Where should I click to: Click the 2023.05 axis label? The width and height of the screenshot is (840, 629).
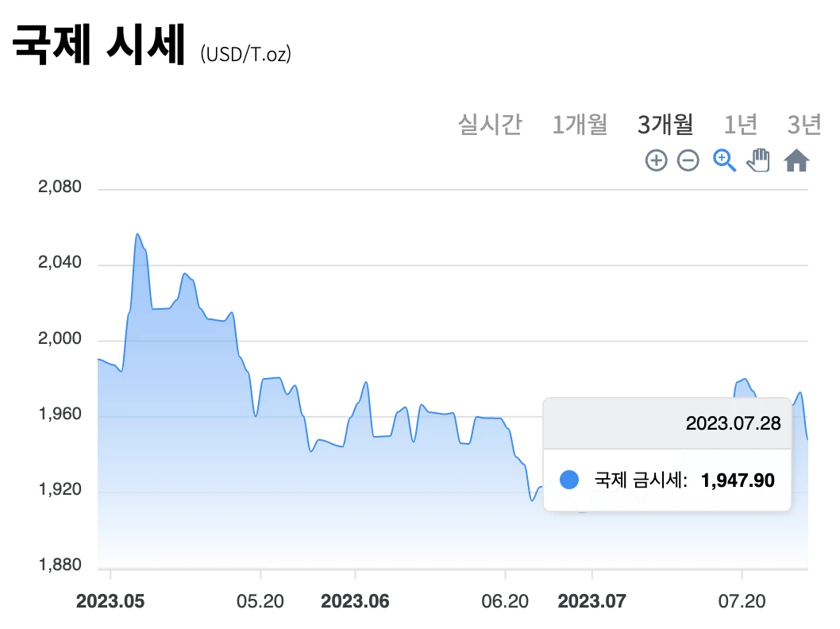click(110, 602)
